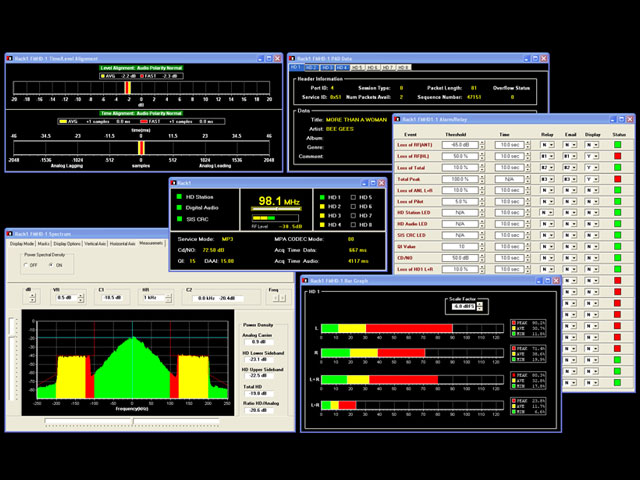Viewport: 640px width, 480px height.
Task: Check the HD 7 checkbox in Rack1
Action: click(353, 216)
